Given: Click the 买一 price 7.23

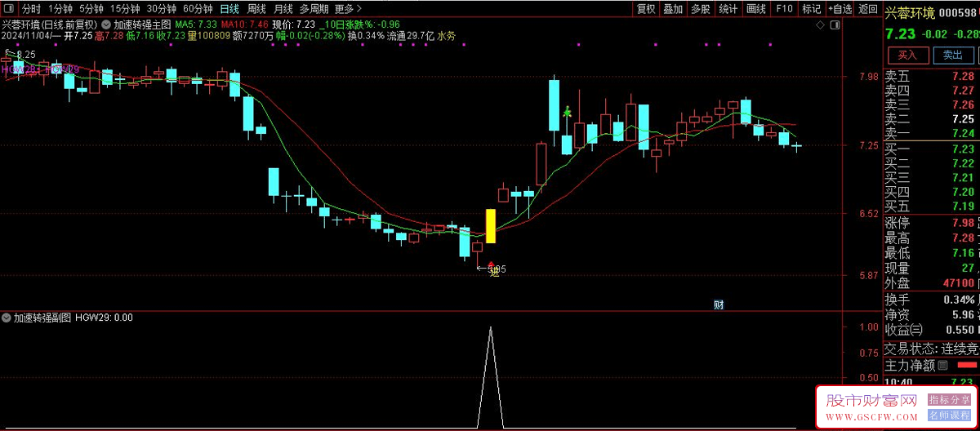Looking at the screenshot, I should pyautogui.click(x=963, y=149).
